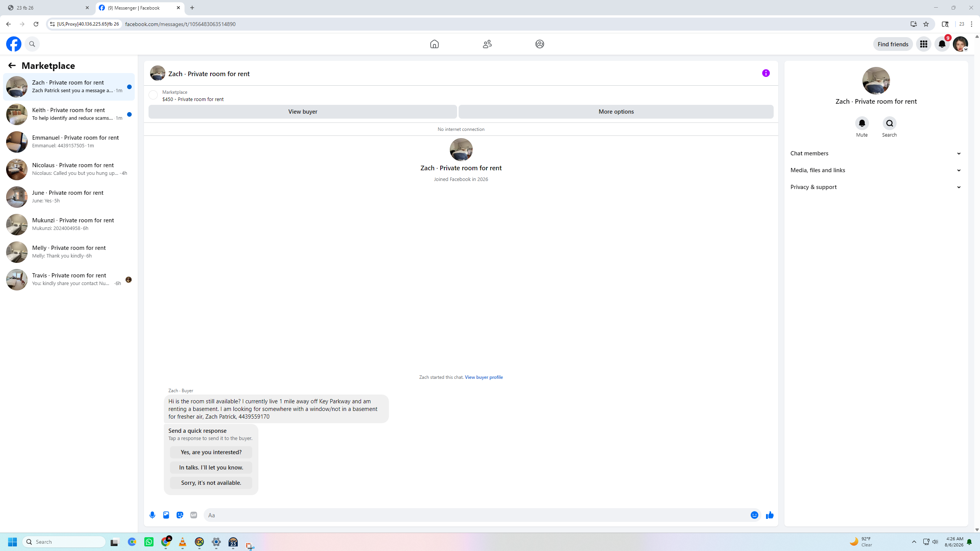This screenshot has width=980, height=551.
Task: Click the Find friends button
Action: coord(893,44)
